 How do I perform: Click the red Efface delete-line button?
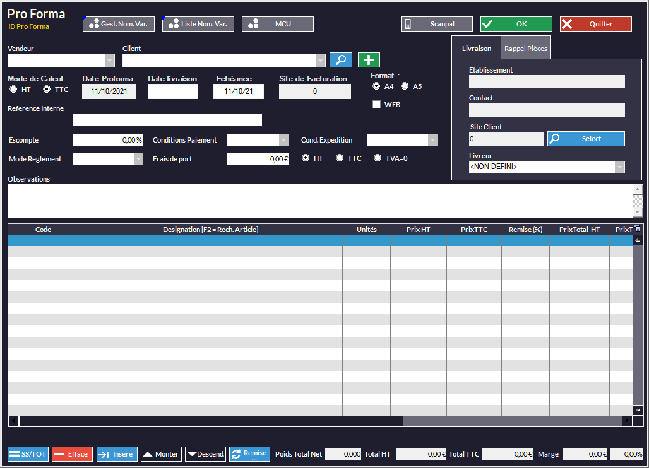72,454
